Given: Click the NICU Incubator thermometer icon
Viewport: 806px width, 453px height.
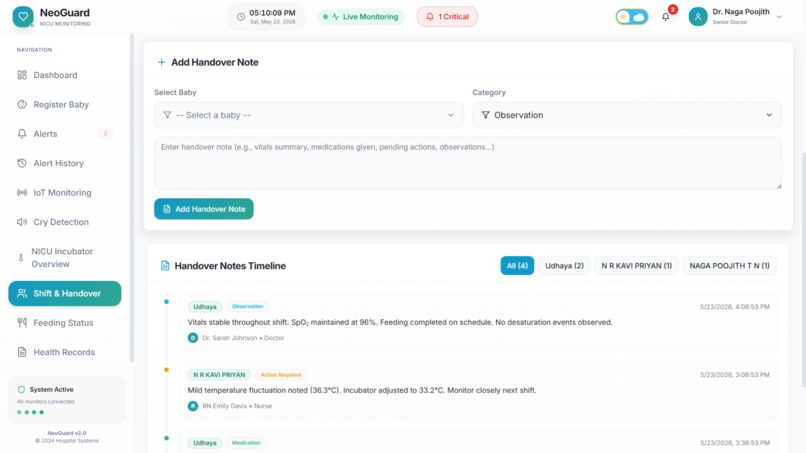Looking at the screenshot, I should tap(21, 258).
